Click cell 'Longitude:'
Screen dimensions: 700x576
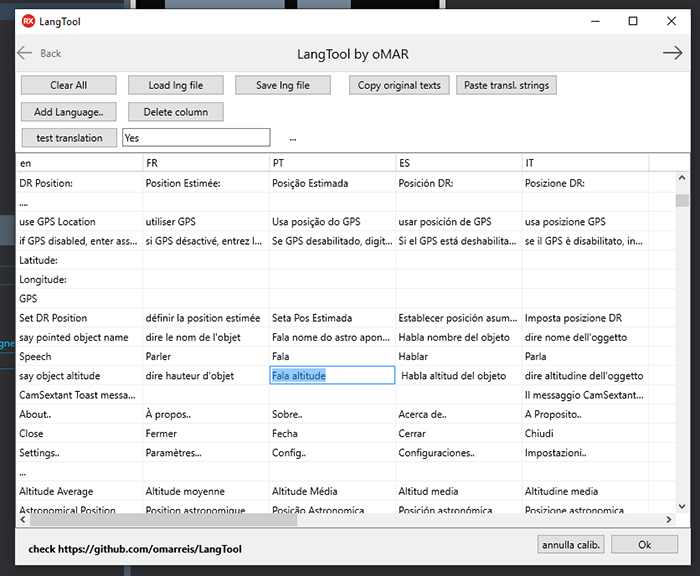point(79,280)
